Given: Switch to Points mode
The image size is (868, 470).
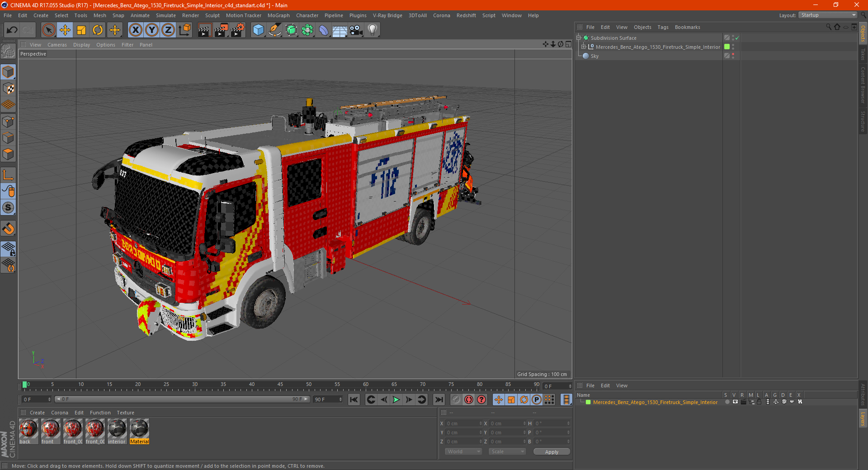Looking at the screenshot, I should [x=8, y=122].
